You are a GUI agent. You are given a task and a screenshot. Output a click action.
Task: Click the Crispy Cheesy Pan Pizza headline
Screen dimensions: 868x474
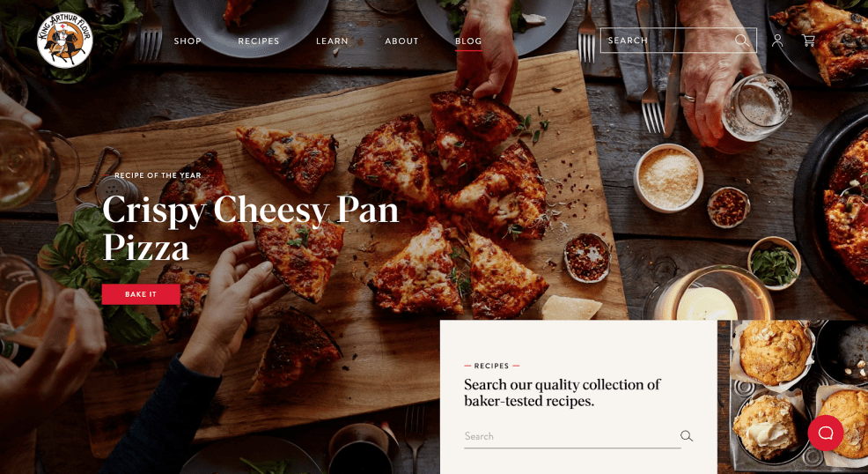(250, 227)
